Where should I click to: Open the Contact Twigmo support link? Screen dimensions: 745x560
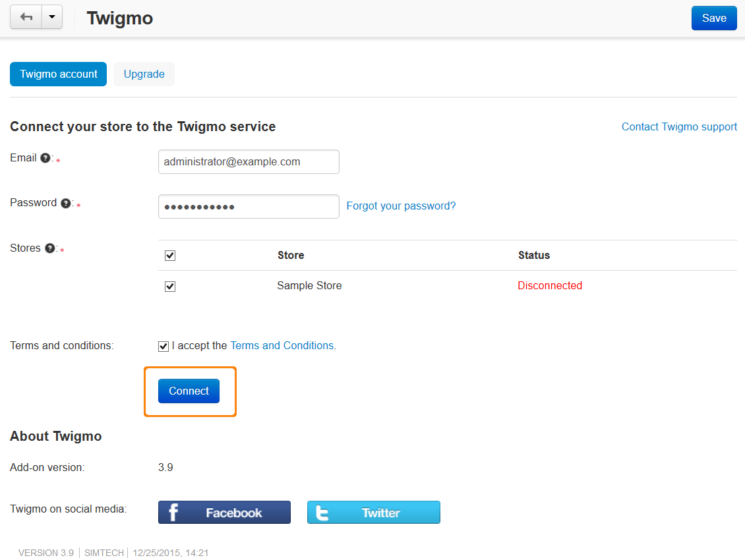pos(680,126)
